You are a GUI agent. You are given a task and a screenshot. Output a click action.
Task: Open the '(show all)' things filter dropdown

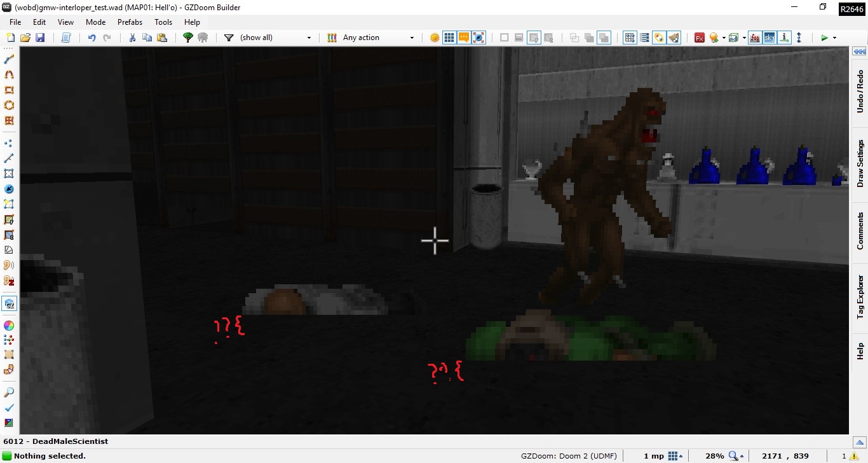(x=276, y=38)
